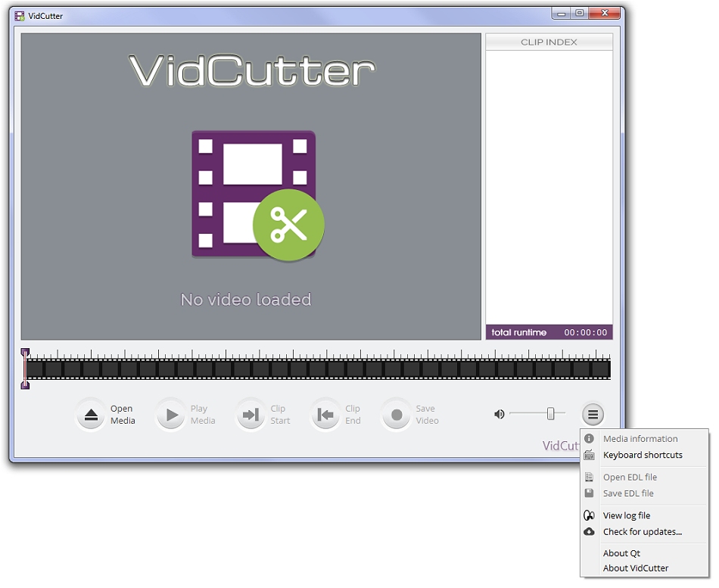Click the No video loaded text
Image resolution: width=719 pixels, height=588 pixels.
click(x=246, y=300)
